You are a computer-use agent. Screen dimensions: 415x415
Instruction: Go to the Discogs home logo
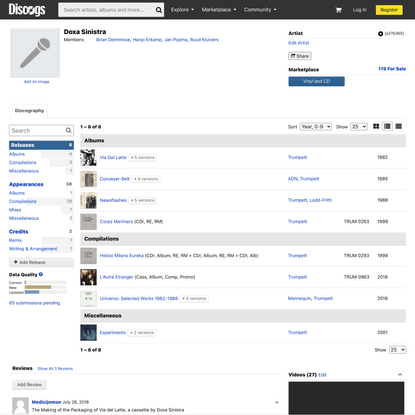[x=27, y=10]
